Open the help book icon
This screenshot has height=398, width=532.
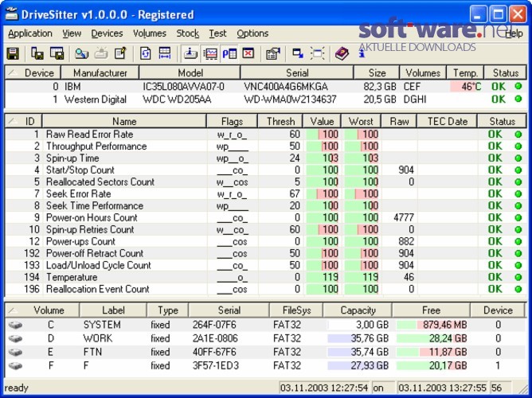(342, 53)
